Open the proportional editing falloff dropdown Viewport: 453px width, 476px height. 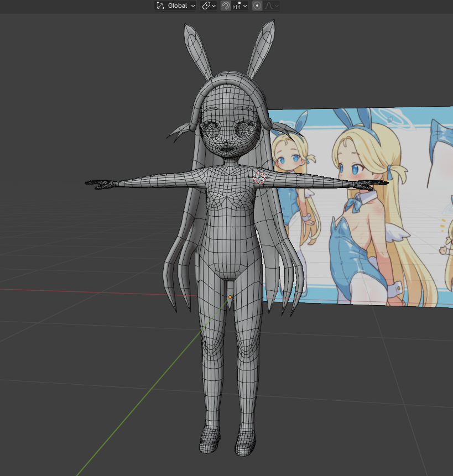pos(272,6)
